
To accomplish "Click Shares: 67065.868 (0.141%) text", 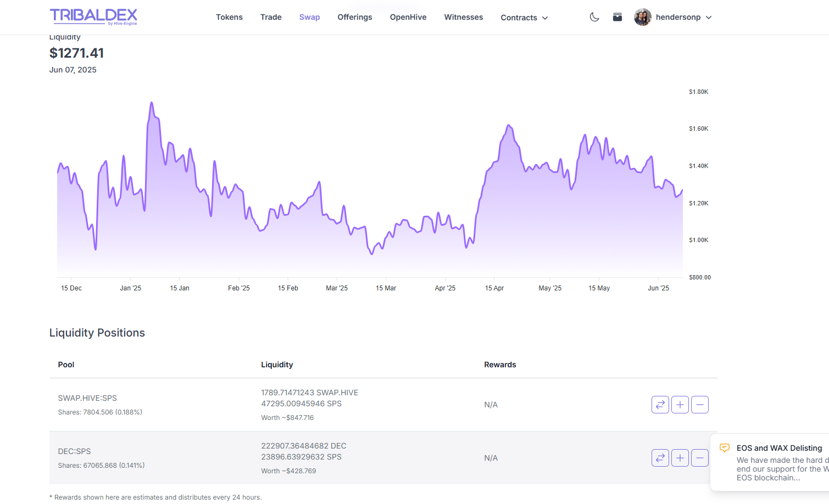I will 101,466.
